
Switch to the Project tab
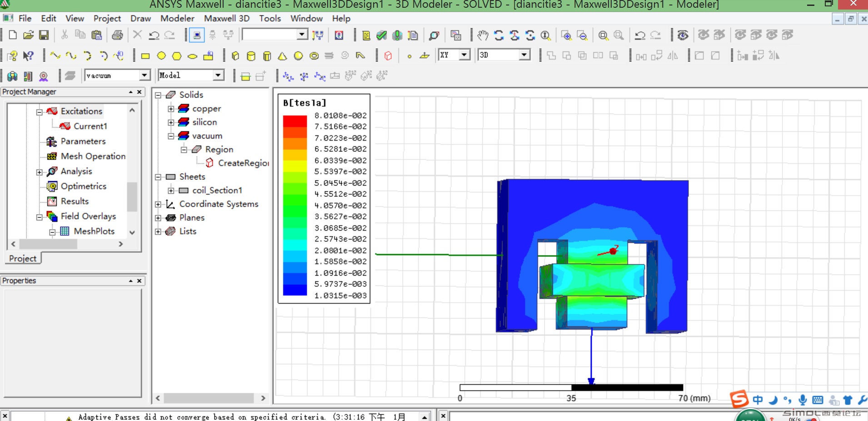23,258
